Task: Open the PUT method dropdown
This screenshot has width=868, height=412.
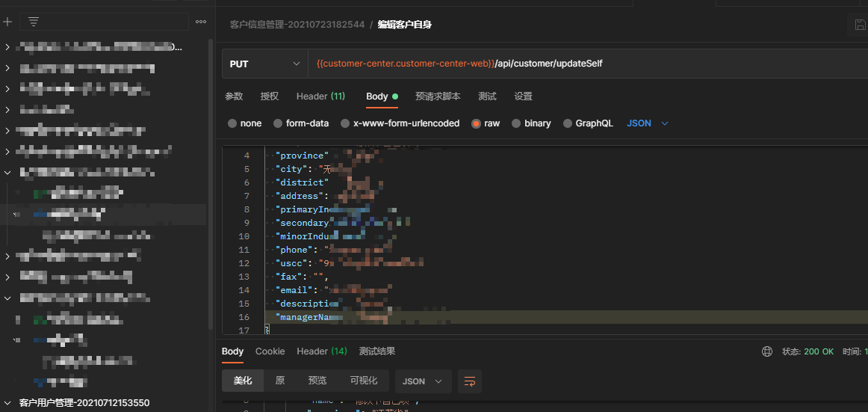Action: (265, 64)
